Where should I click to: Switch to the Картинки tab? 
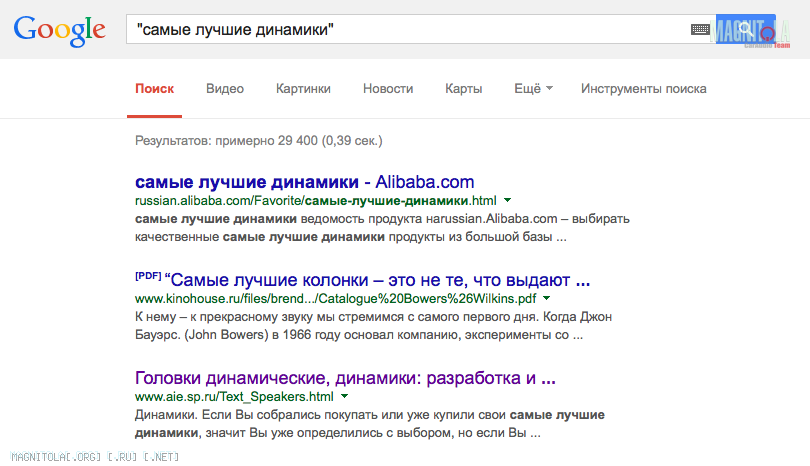click(x=303, y=89)
